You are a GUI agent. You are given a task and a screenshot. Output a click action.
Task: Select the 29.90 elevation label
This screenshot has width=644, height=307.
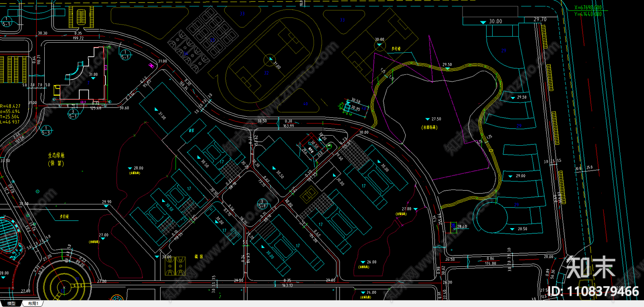point(107,202)
